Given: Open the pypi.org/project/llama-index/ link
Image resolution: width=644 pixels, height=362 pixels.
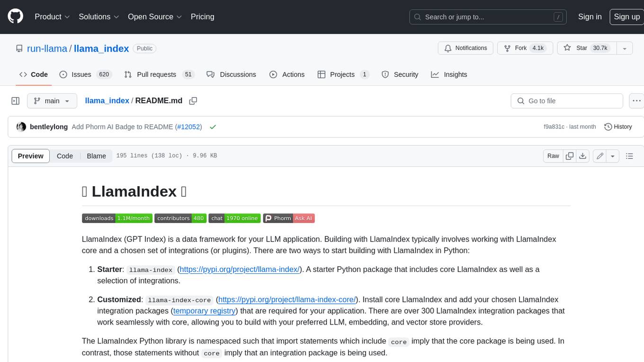Looking at the screenshot, I should click(x=240, y=270).
